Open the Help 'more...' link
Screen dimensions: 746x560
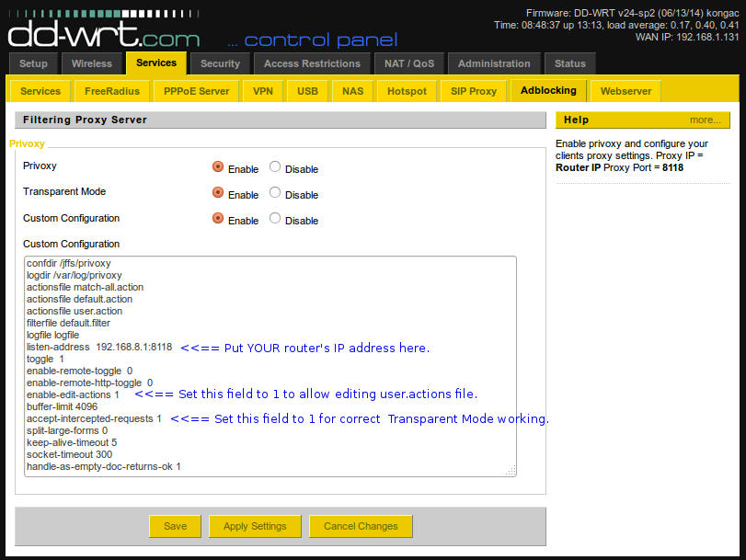[x=706, y=120]
